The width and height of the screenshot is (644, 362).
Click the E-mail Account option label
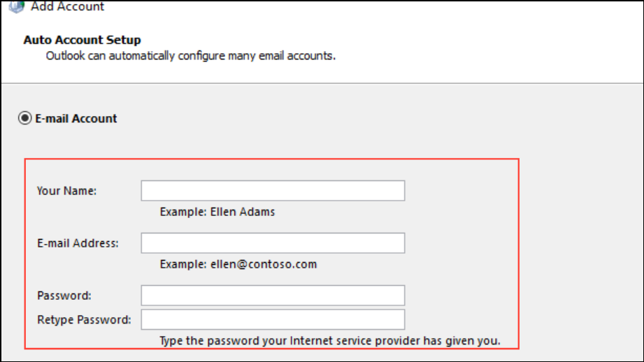pos(76,118)
